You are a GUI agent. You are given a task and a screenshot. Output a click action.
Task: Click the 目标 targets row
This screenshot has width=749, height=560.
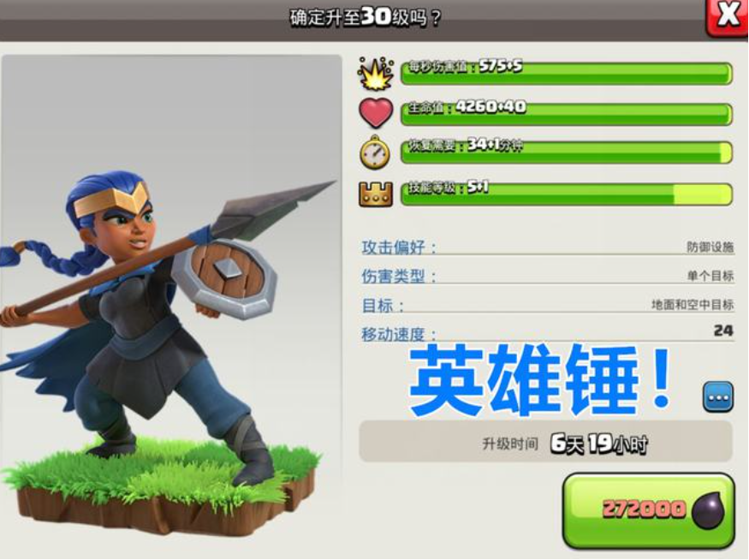tap(548, 304)
